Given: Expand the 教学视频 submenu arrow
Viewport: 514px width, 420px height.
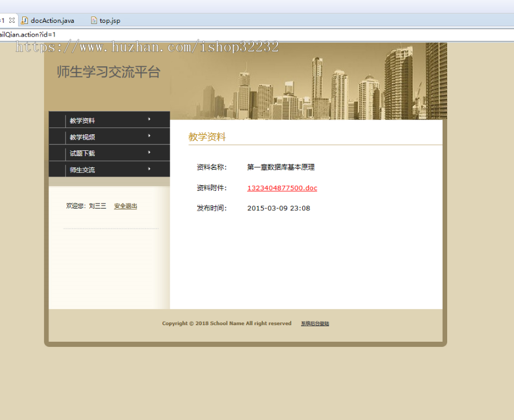Looking at the screenshot, I should 148,137.
